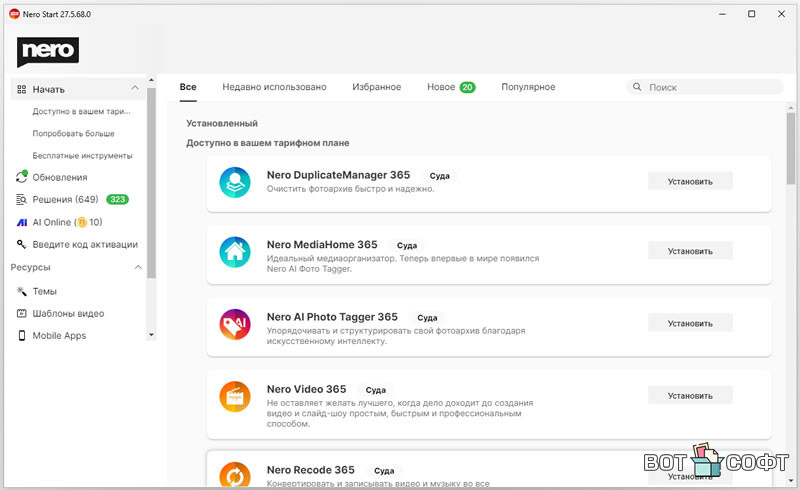Click sidebar scroll-up arrow
The height and width of the screenshot is (490, 800).
click(x=151, y=80)
